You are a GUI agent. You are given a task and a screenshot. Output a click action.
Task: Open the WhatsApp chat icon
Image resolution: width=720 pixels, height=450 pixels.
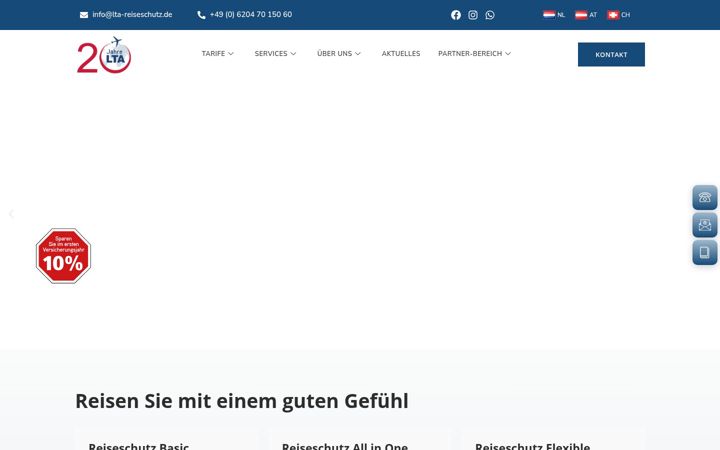(x=490, y=15)
